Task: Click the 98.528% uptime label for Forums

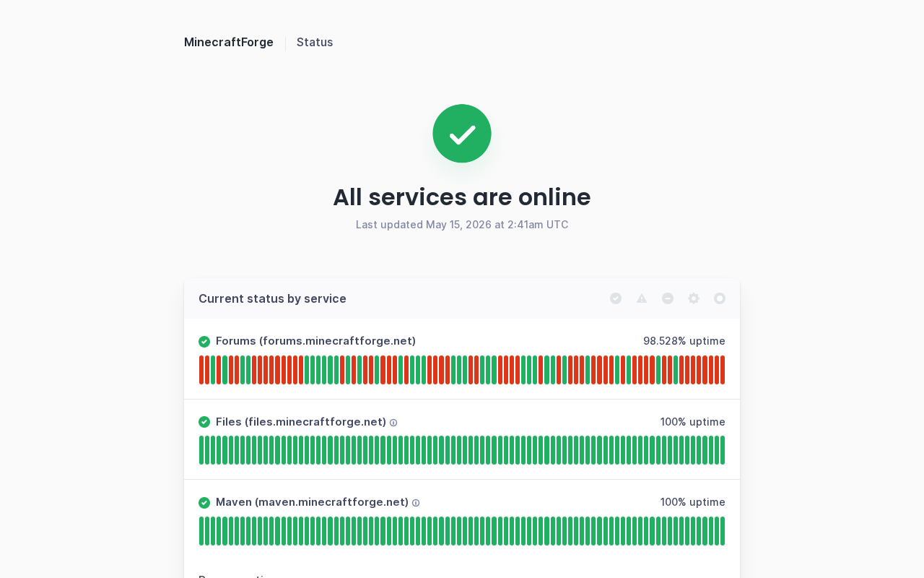Action: click(x=684, y=341)
